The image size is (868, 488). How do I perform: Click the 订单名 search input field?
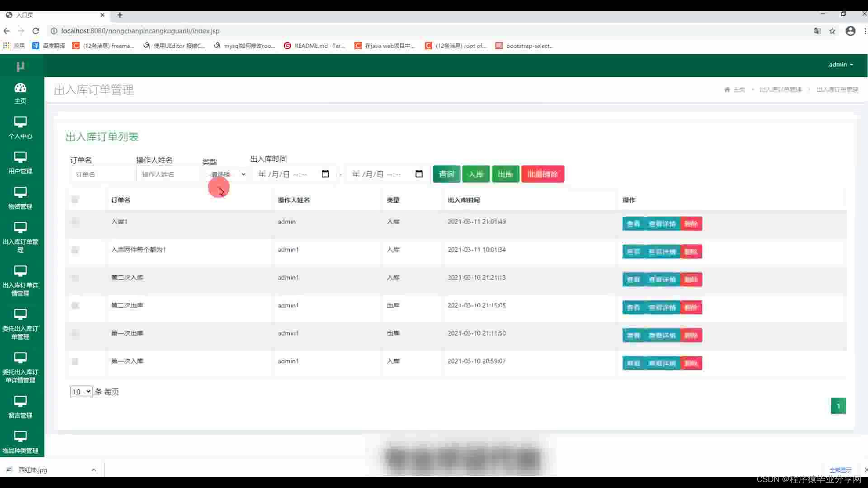tap(102, 174)
